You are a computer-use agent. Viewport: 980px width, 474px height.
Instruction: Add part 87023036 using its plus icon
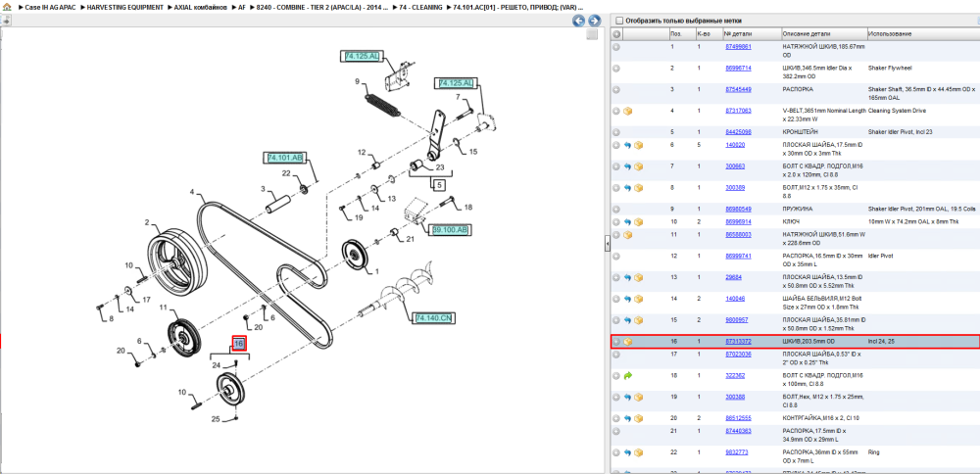[616, 355]
